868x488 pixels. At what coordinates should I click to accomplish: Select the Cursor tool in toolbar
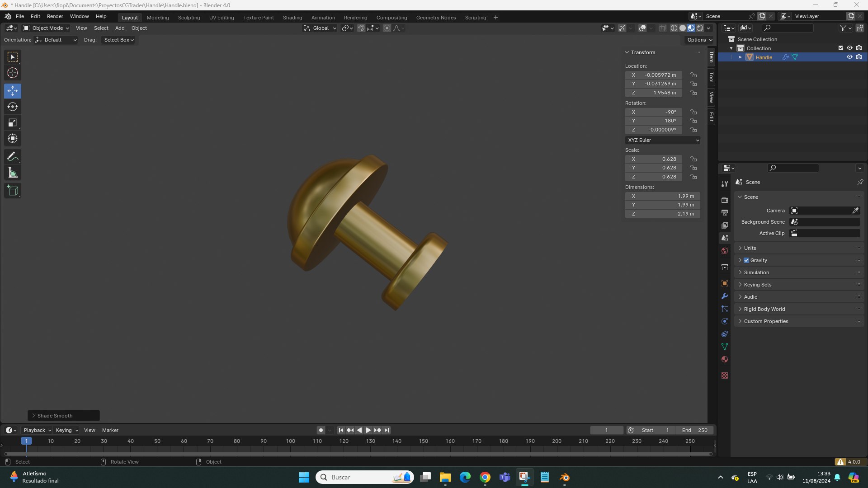13,73
